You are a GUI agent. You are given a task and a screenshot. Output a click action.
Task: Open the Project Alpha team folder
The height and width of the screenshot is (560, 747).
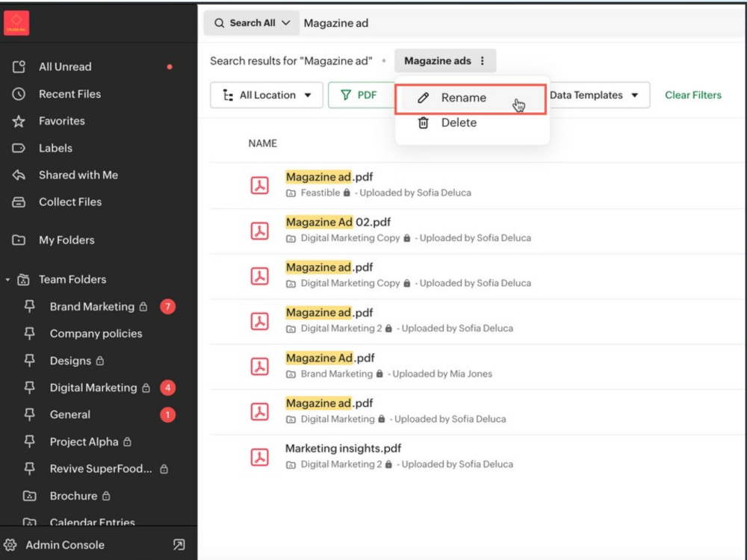click(x=84, y=442)
